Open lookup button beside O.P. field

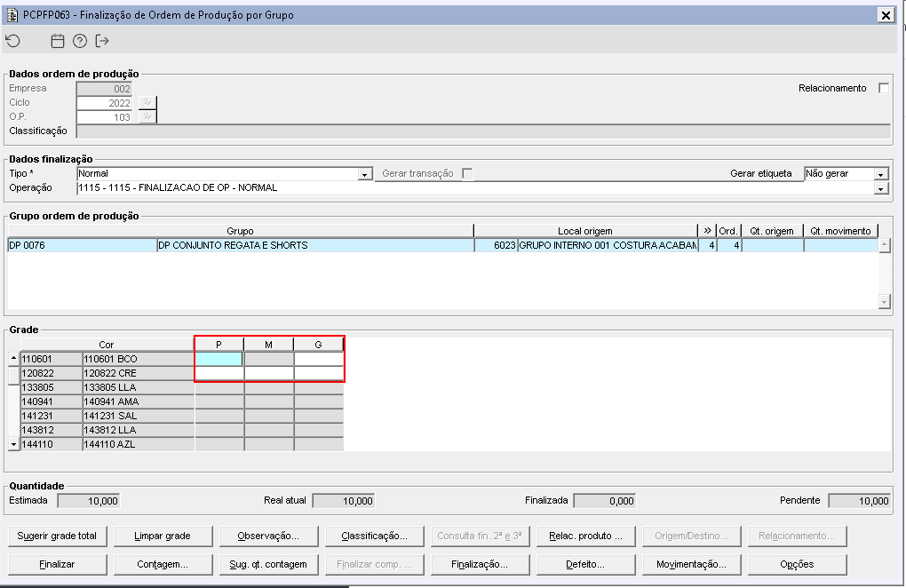click(x=147, y=116)
